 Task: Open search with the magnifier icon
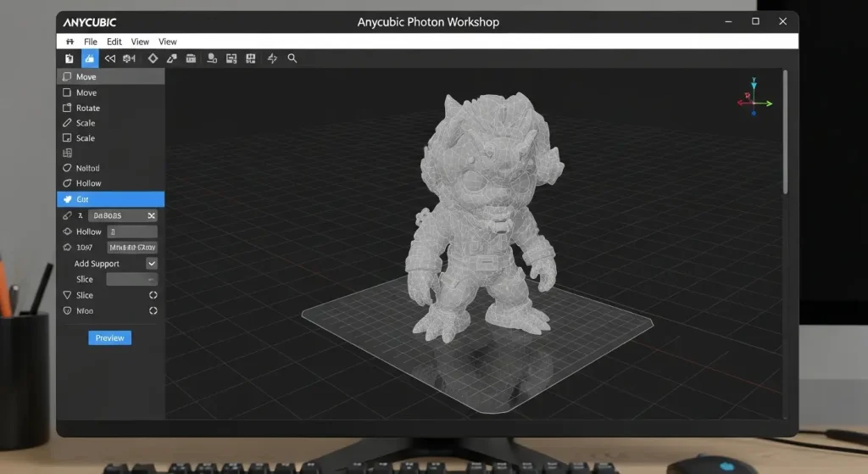[292, 59]
